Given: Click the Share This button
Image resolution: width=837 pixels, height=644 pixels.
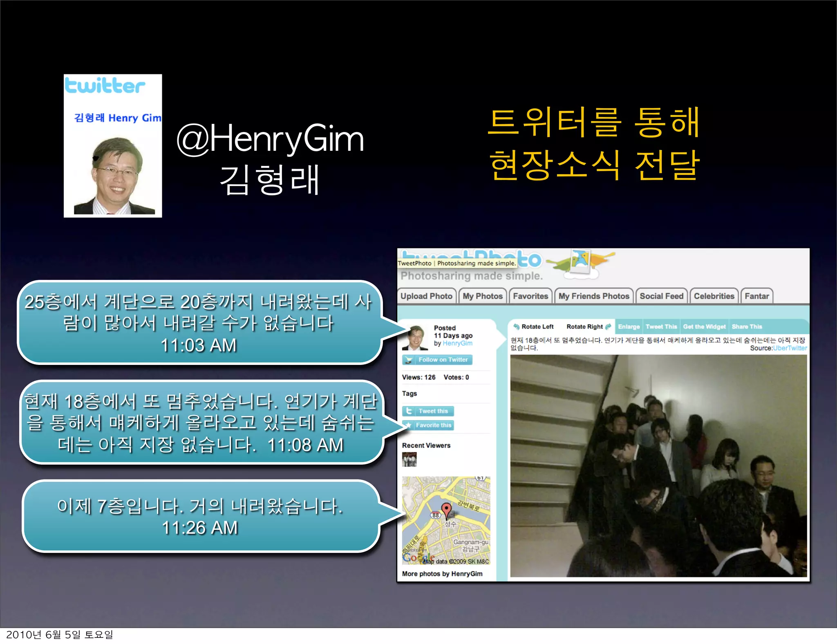Looking at the screenshot, I should 747,326.
